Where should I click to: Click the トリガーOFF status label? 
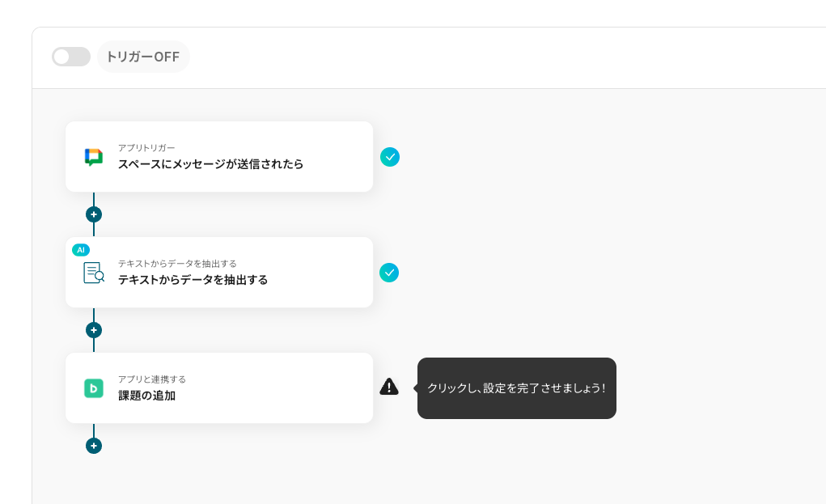(x=143, y=57)
